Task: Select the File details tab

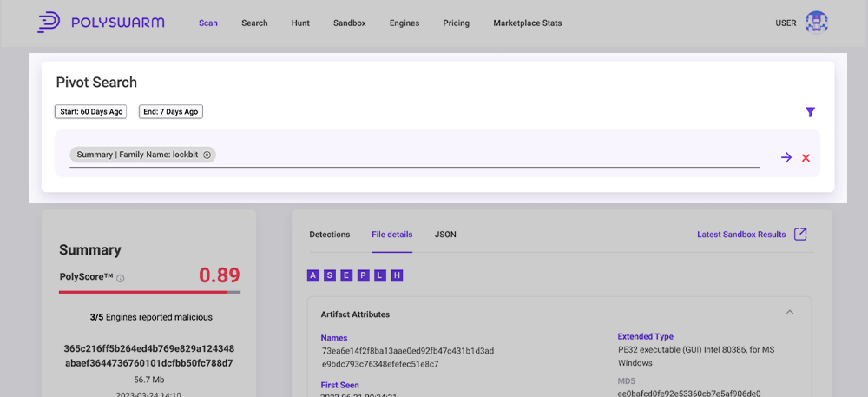Action: tap(392, 235)
